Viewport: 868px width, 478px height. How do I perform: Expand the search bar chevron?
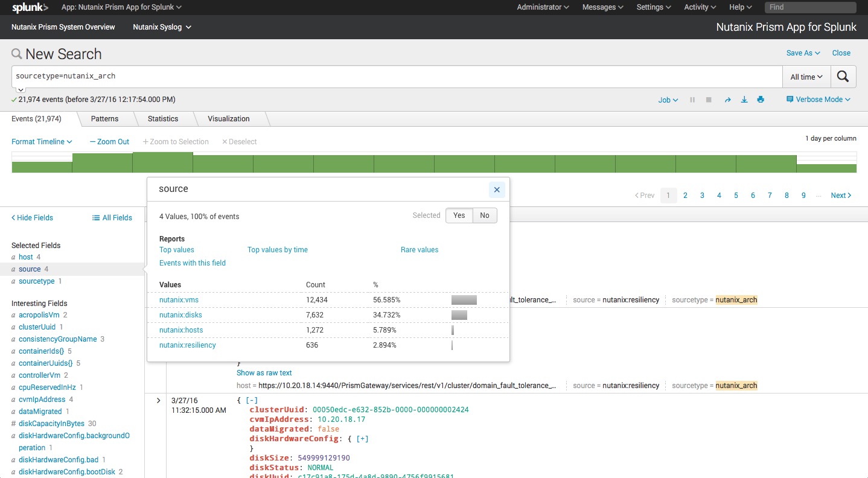point(20,89)
